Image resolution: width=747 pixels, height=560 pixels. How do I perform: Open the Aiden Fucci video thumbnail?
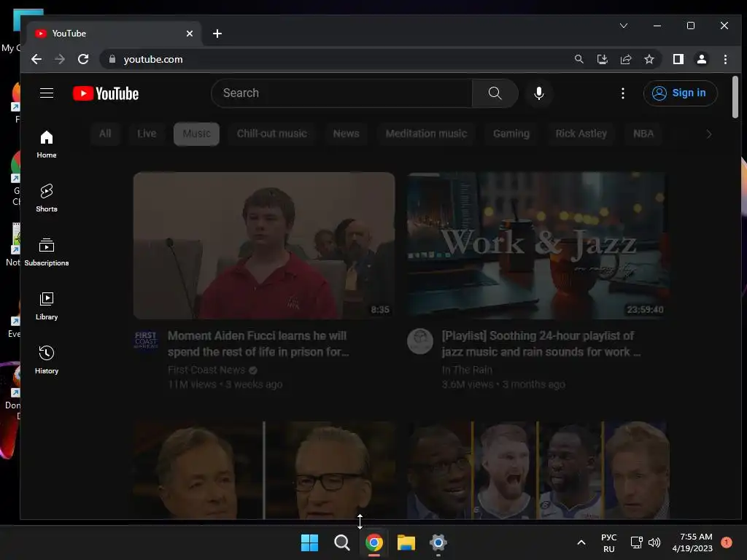coord(264,246)
